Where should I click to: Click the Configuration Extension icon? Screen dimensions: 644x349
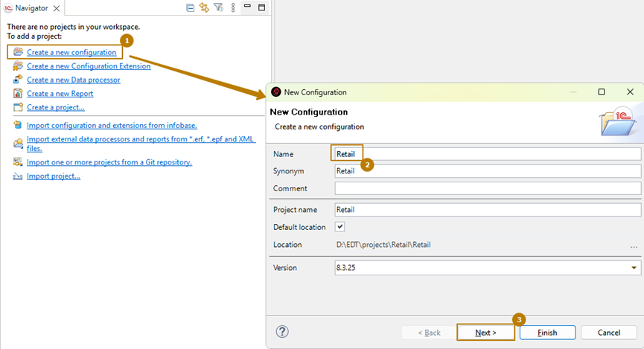(18, 66)
